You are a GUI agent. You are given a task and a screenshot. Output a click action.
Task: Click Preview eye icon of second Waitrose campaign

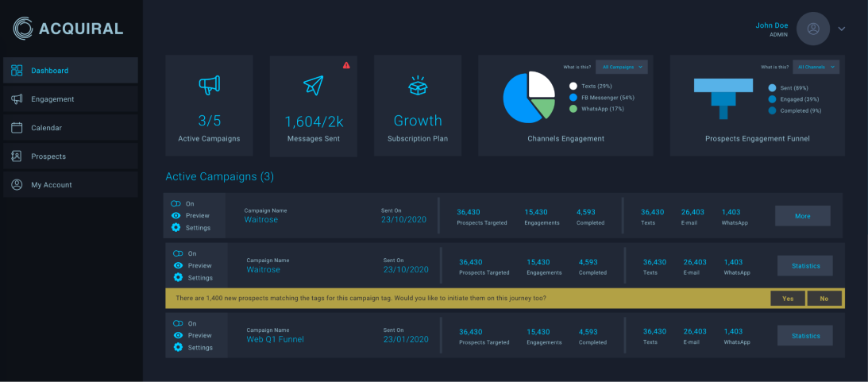coord(178,266)
